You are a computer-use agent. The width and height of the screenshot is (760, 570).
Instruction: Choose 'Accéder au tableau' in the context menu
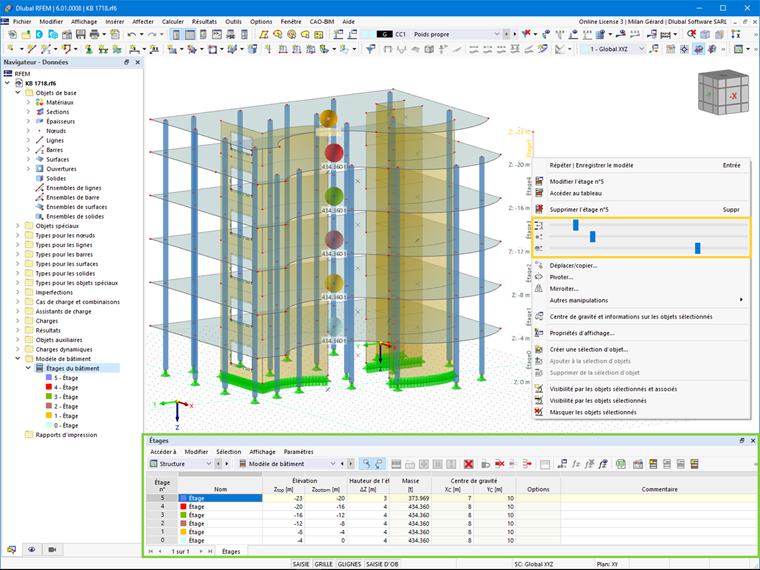575,193
